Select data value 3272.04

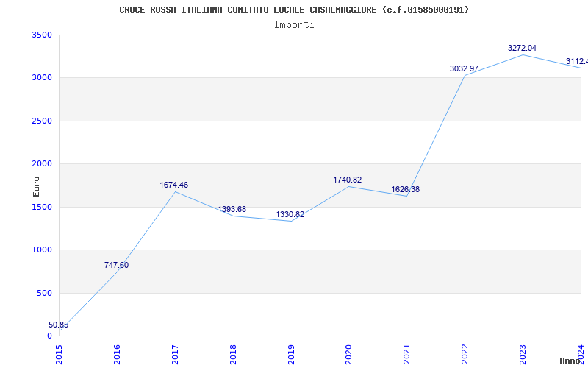pos(523,48)
